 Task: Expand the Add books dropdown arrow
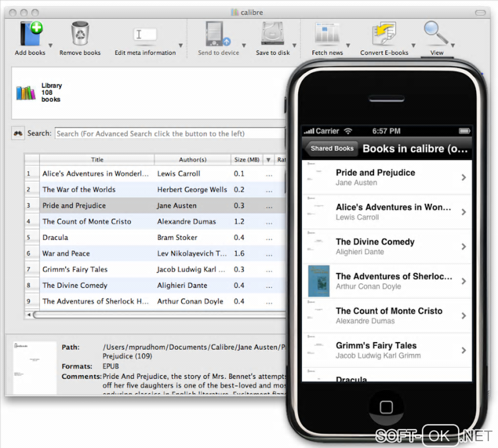point(50,46)
